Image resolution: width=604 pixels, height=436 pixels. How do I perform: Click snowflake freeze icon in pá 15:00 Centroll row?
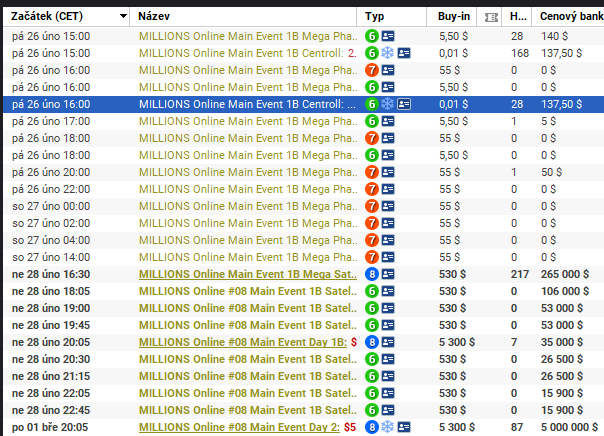click(388, 53)
